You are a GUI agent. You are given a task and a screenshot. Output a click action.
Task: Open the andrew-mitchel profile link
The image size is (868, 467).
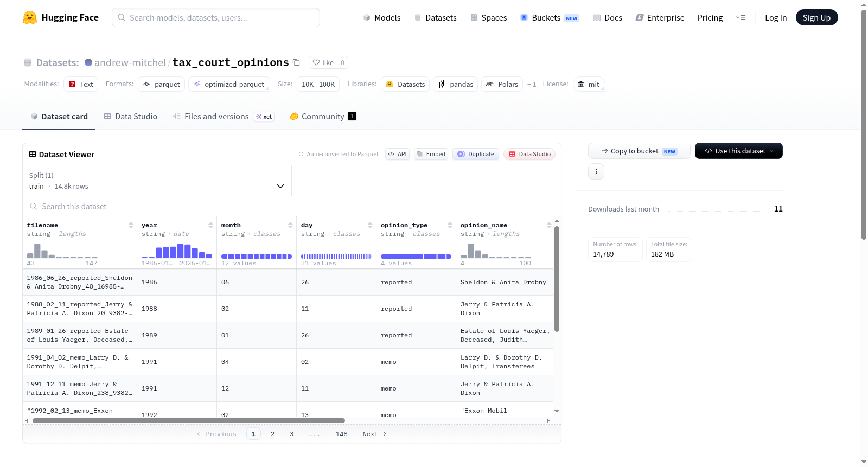coord(130,62)
